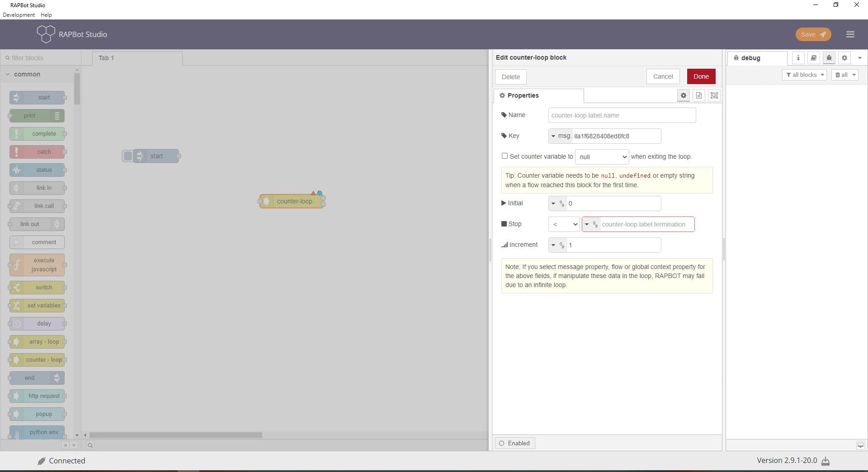The width and height of the screenshot is (868, 472).
Task: Click the filter blocks search field
Action: point(41,58)
